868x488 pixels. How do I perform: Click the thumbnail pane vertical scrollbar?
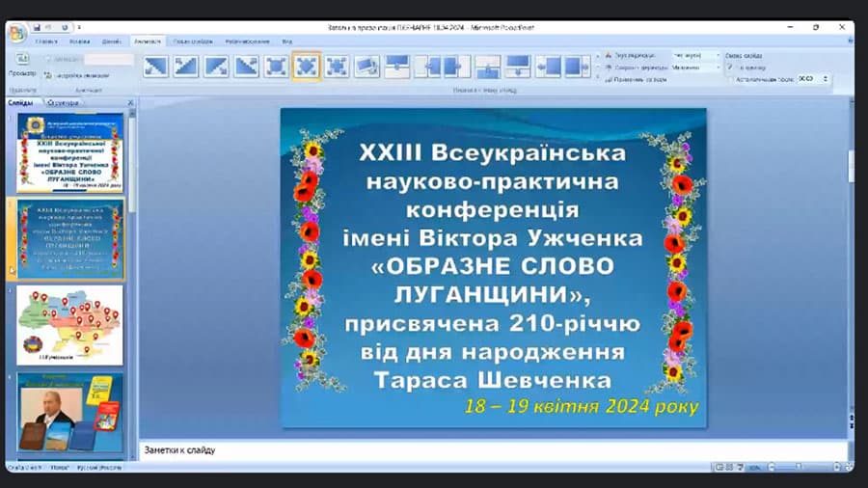[x=132, y=284]
